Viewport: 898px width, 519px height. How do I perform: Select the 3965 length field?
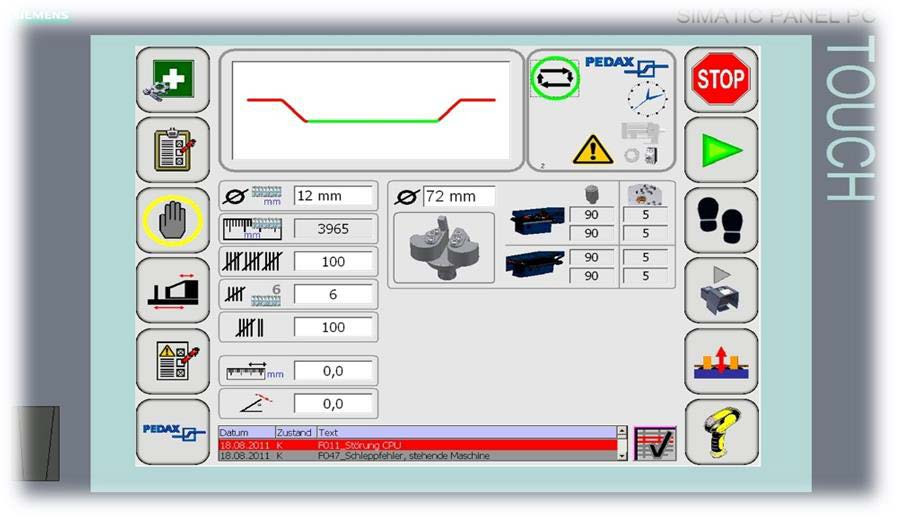333,229
